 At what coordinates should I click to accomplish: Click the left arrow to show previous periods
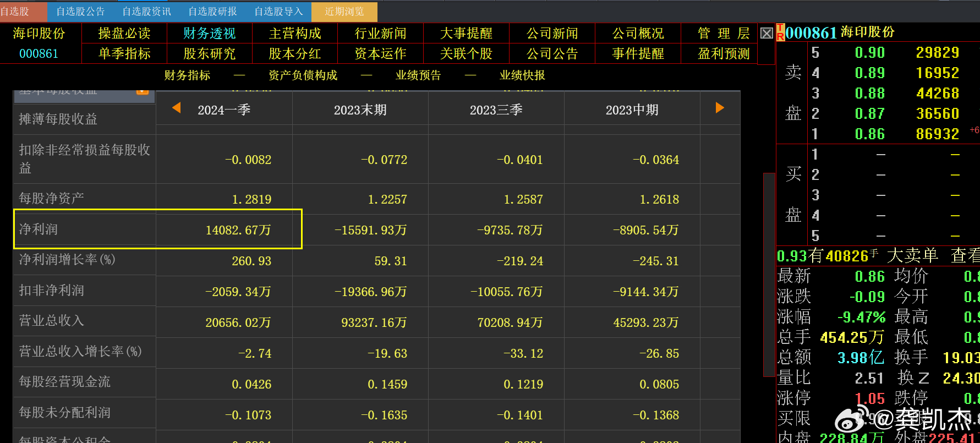click(x=177, y=108)
